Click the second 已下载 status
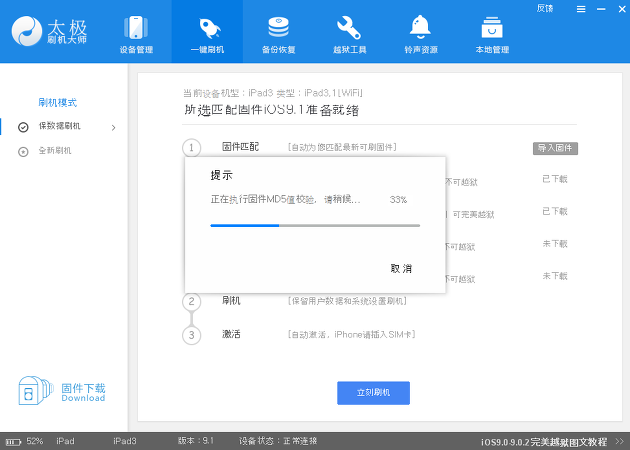Screen dimensions: 630x450 [555, 211]
